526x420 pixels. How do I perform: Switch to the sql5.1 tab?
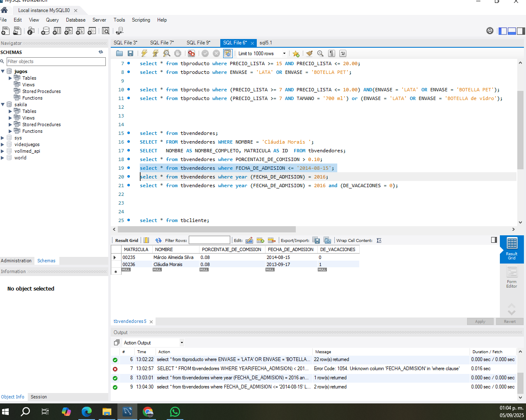click(266, 43)
